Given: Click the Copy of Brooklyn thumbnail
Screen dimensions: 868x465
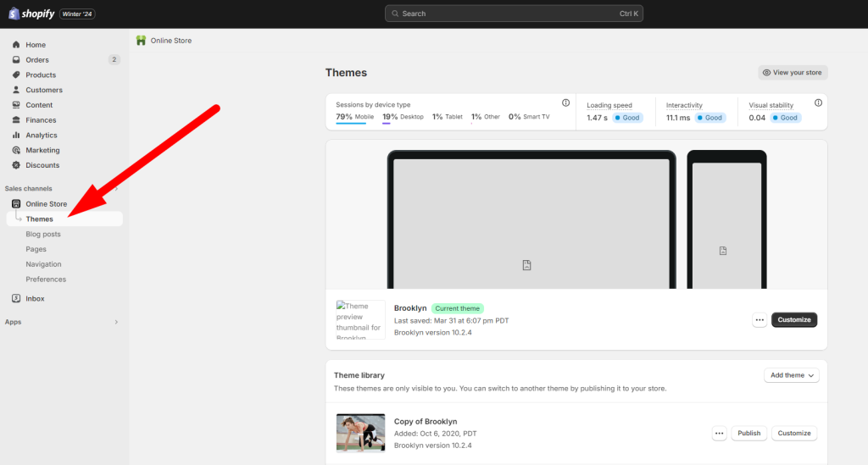Looking at the screenshot, I should click(360, 433).
